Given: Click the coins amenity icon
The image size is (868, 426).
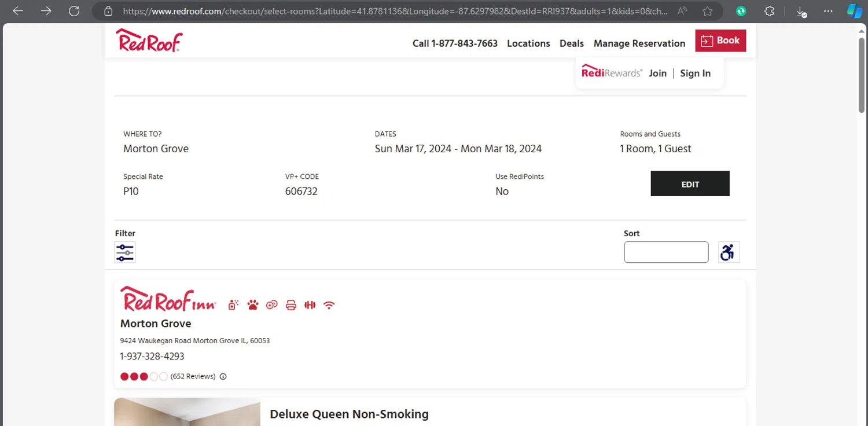Looking at the screenshot, I should tap(272, 305).
